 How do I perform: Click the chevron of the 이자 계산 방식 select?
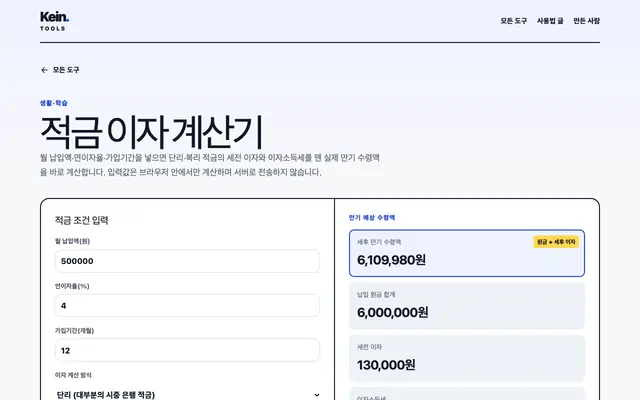[317, 395]
